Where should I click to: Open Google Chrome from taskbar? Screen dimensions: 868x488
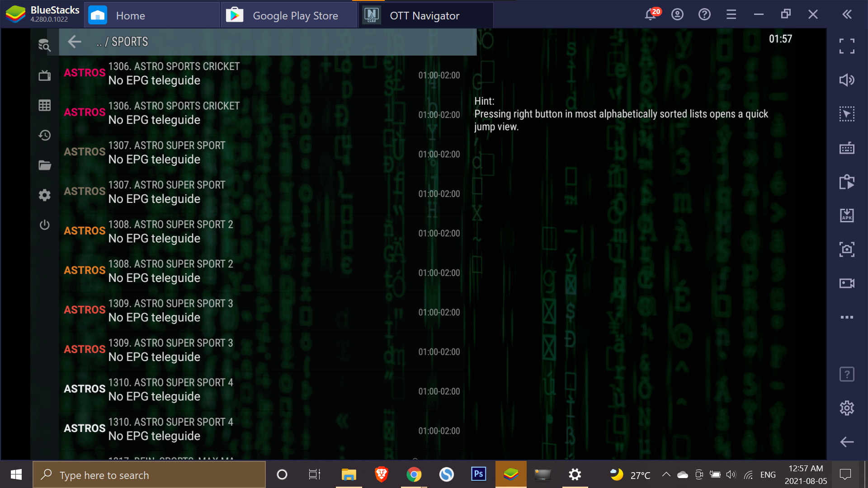[x=414, y=474]
